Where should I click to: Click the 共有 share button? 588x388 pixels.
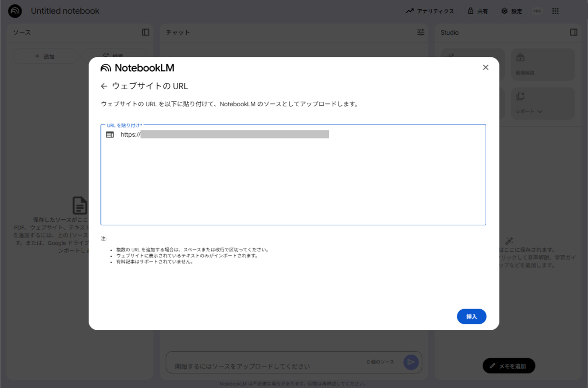(477, 11)
